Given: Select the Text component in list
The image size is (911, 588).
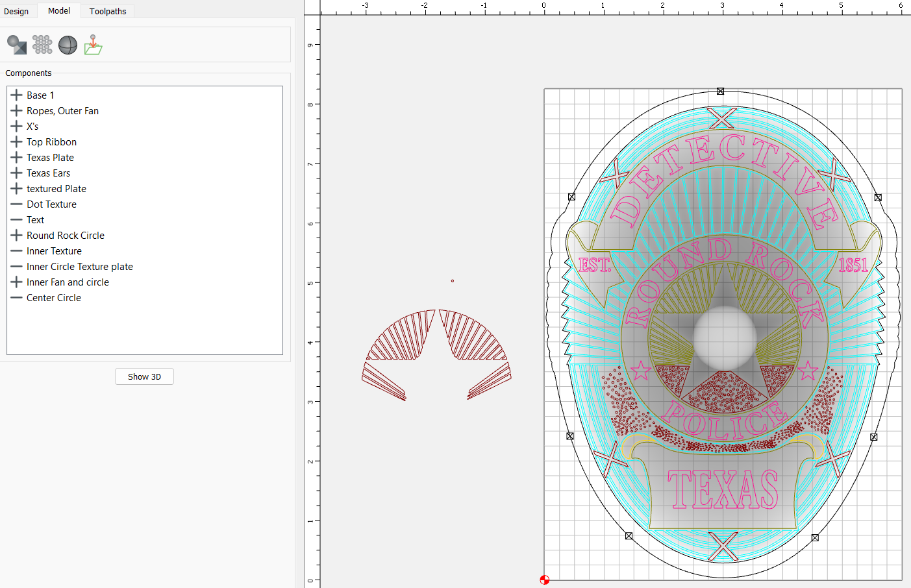Looking at the screenshot, I should [35, 220].
